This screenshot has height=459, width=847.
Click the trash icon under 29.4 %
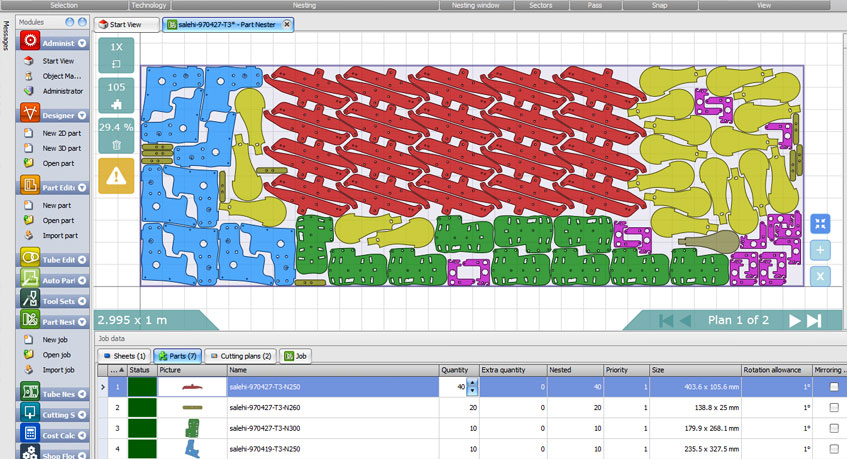[x=116, y=145]
